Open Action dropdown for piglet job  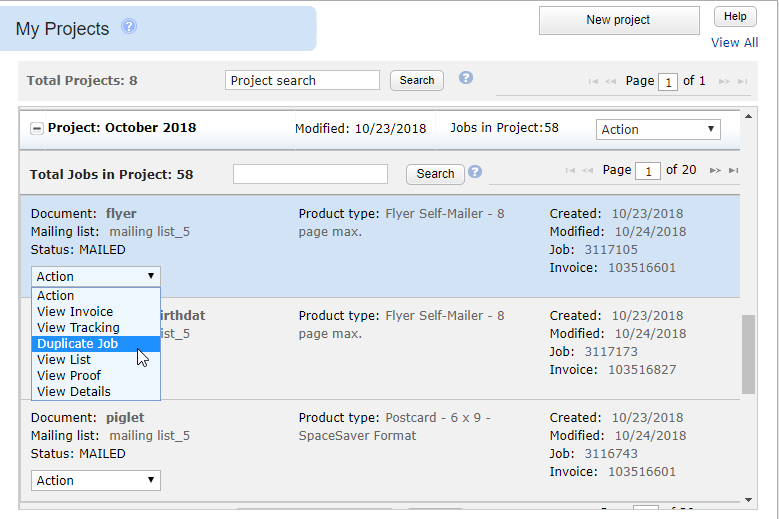pos(96,480)
